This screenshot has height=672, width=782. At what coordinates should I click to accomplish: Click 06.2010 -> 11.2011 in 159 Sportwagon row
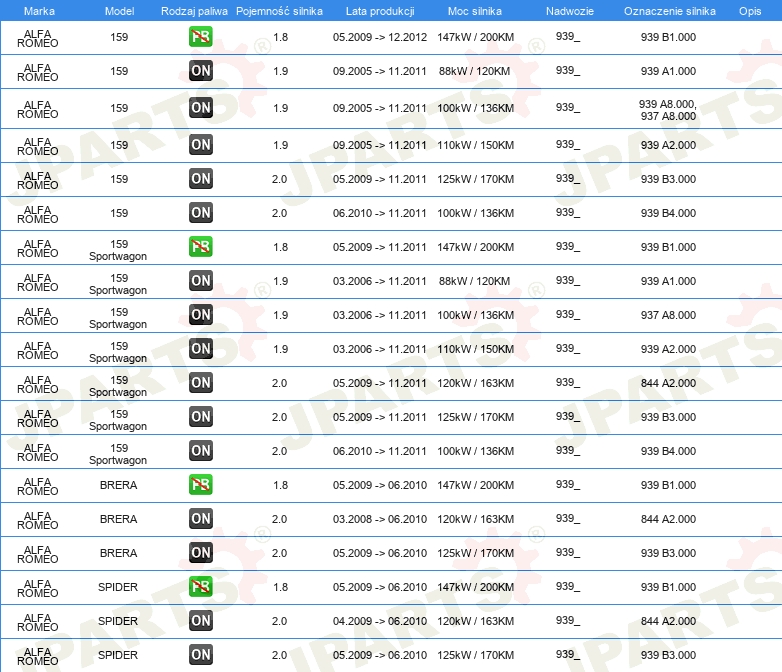pos(380,451)
